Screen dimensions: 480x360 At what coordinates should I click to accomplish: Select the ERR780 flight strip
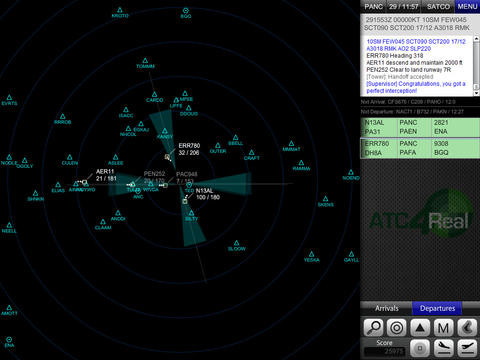(x=420, y=148)
